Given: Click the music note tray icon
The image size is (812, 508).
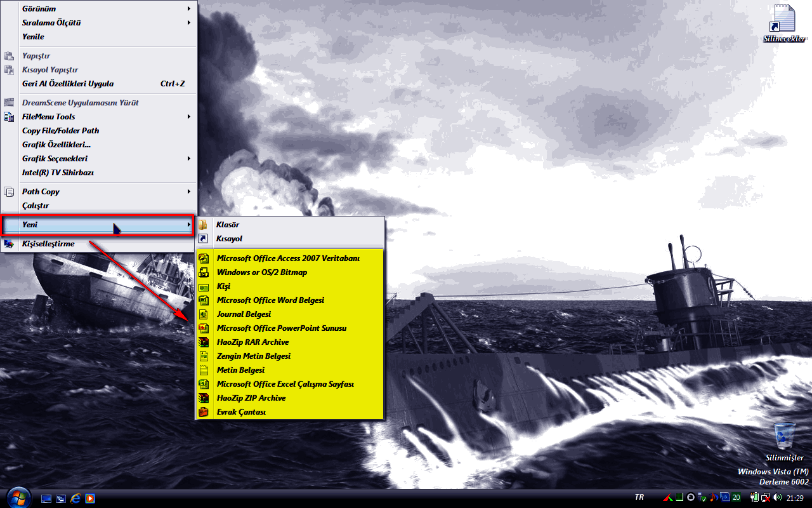Looking at the screenshot, I should click(713, 497).
